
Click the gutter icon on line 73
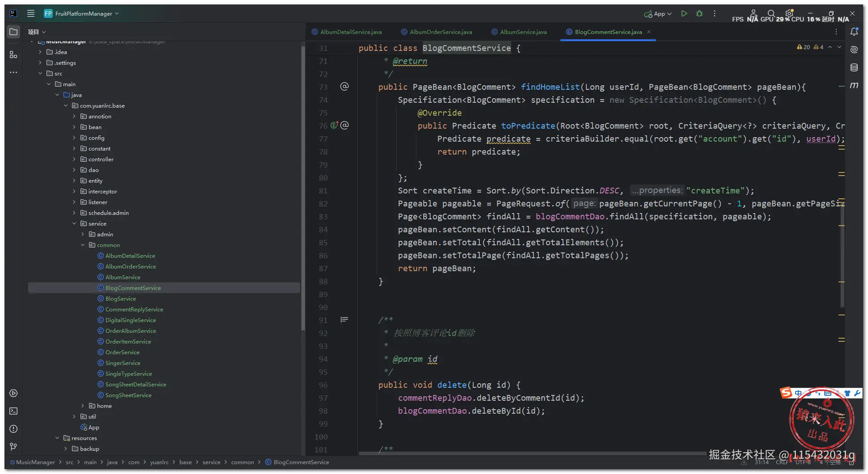(344, 86)
